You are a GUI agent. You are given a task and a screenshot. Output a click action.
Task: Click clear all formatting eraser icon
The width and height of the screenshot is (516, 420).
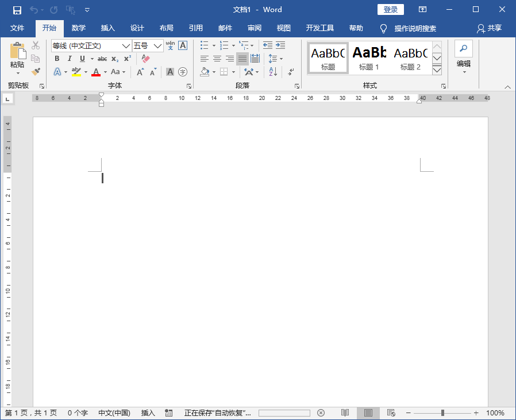coord(145,59)
